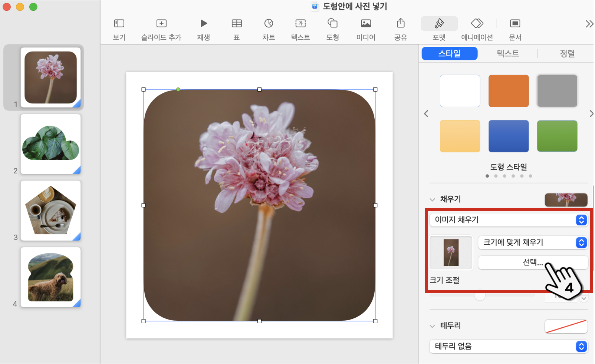Open the 애니메이션 animation sidebar

[x=477, y=24]
